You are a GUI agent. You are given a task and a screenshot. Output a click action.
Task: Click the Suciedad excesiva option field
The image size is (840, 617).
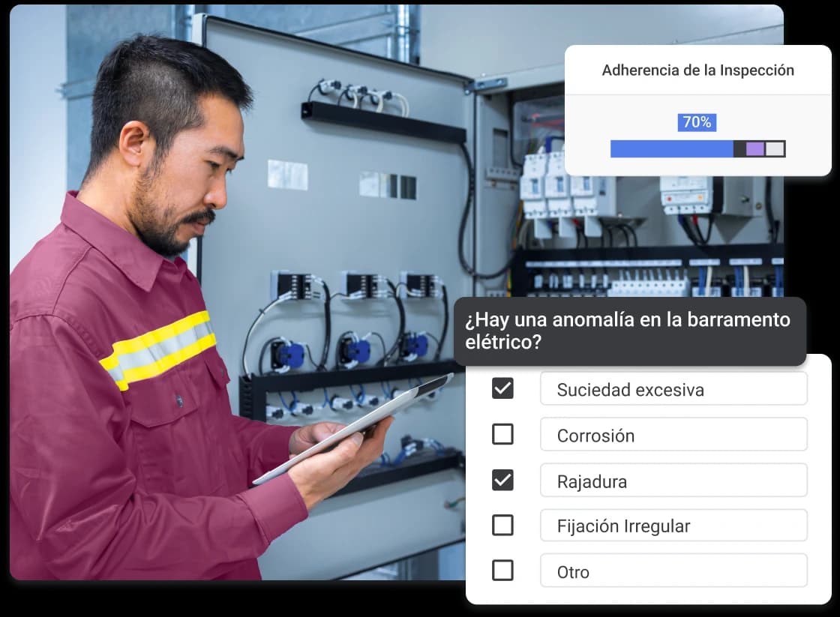[673, 389]
